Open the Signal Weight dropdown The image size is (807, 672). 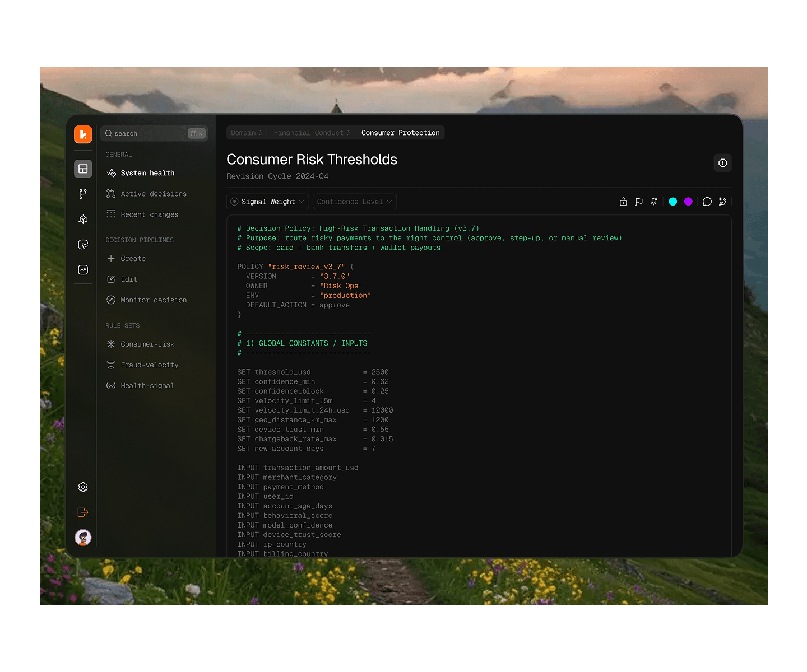point(267,202)
